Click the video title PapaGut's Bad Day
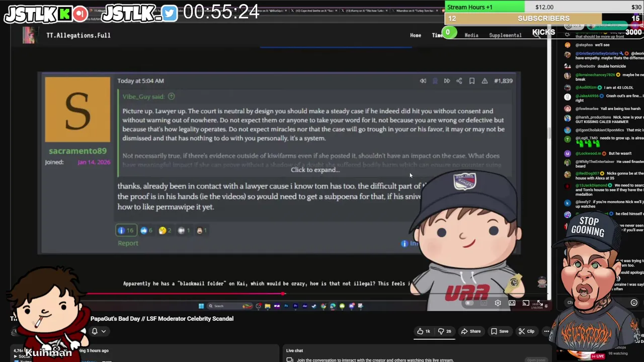Viewport: 644px width, 362px height. pyautogui.click(x=162, y=319)
